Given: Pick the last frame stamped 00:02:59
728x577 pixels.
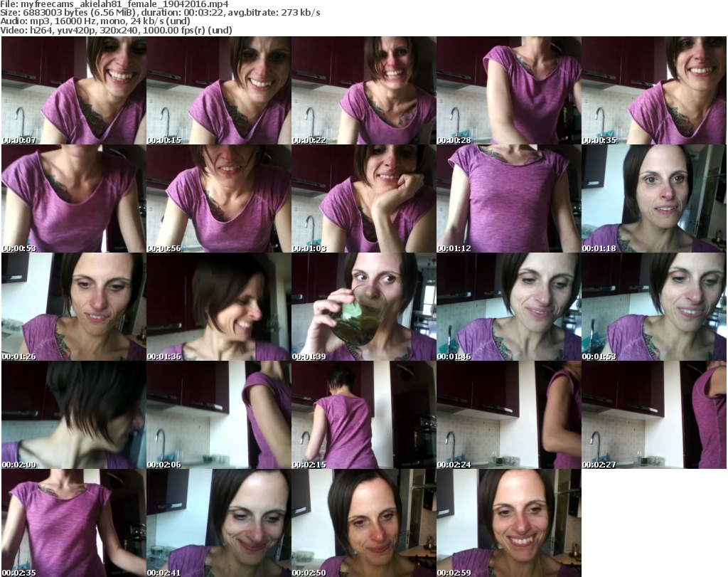Looking at the screenshot, I should pyautogui.click(x=508, y=523).
